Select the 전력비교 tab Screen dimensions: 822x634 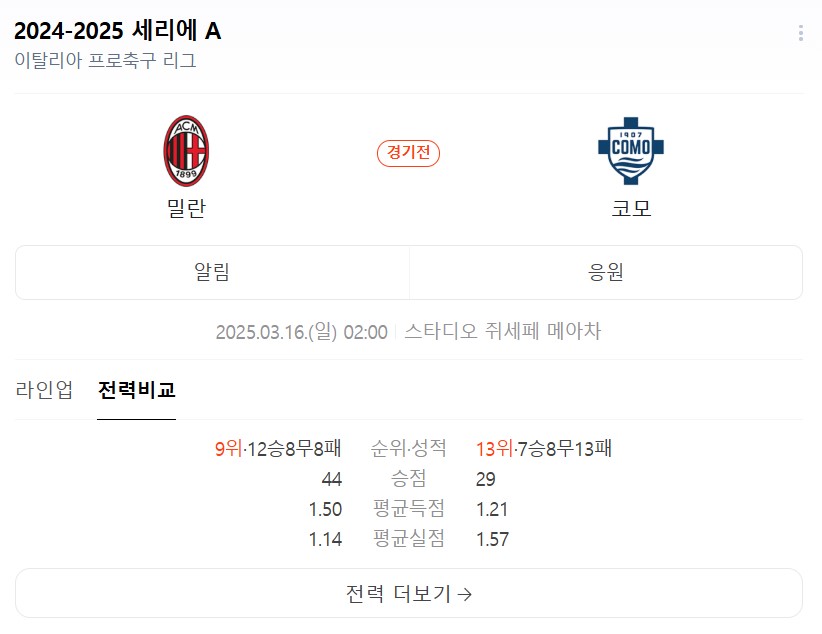136,390
